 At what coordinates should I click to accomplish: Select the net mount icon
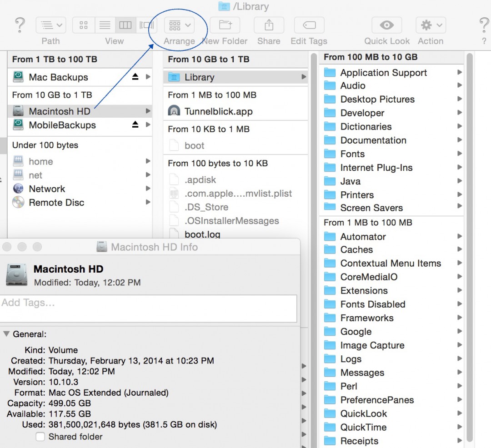point(18,175)
